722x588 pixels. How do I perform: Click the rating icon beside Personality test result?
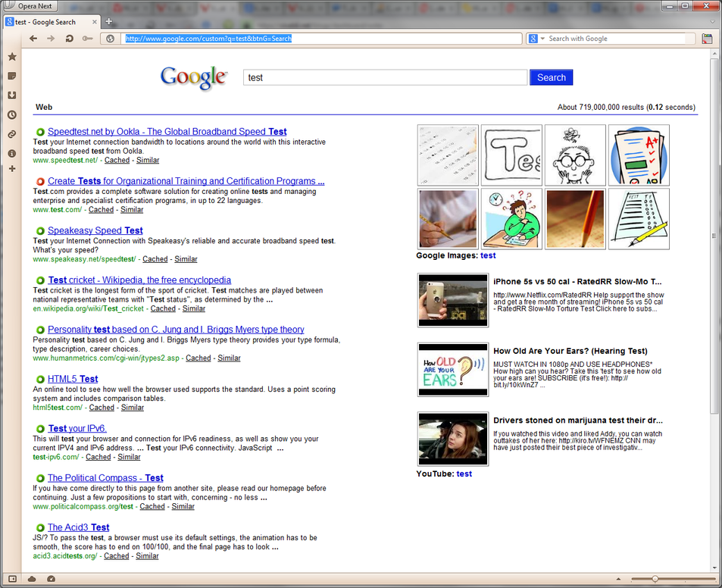tap(40, 330)
